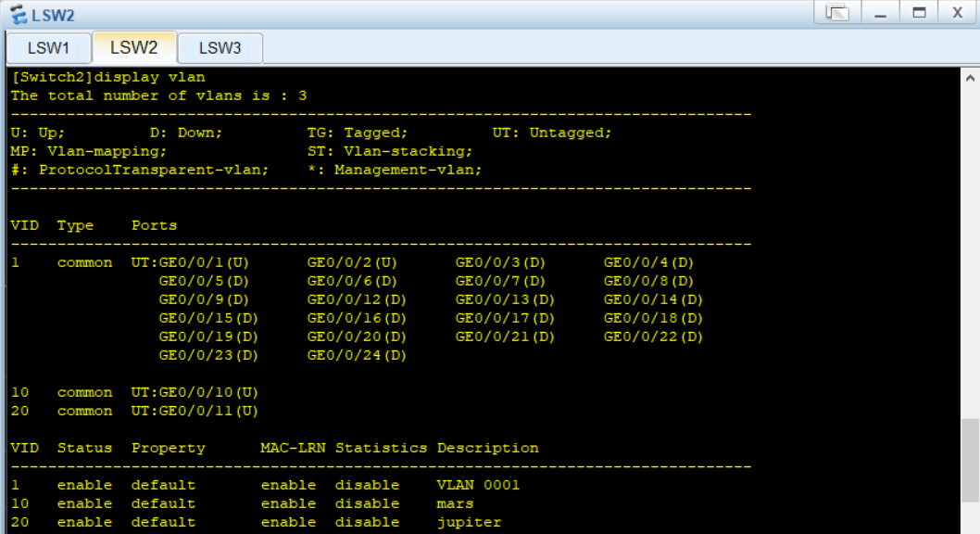This screenshot has height=534, width=980.
Task: Click the 'jupiter' VLAN description
Action: pos(469,522)
